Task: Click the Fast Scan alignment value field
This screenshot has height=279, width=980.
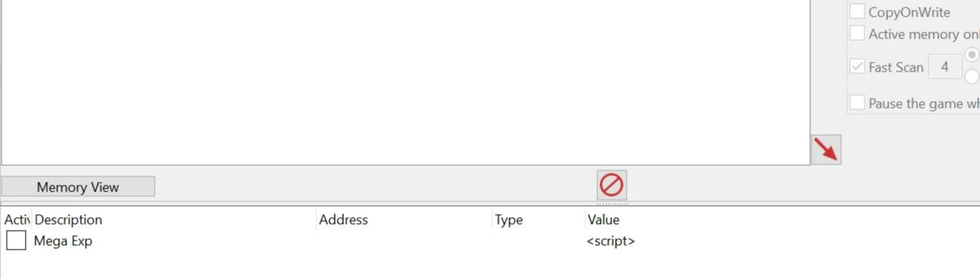Action: [945, 66]
